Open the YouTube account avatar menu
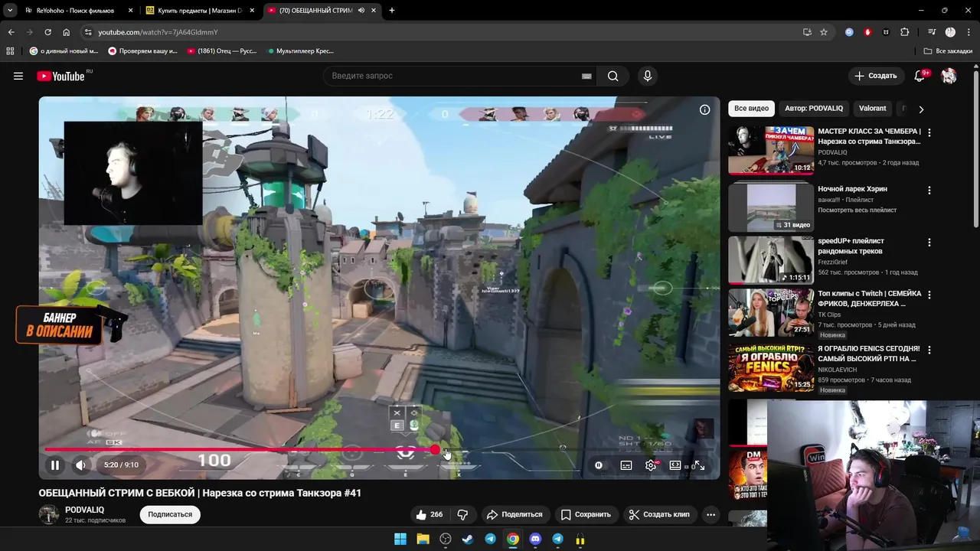Image resolution: width=980 pixels, height=551 pixels. pos(949,76)
